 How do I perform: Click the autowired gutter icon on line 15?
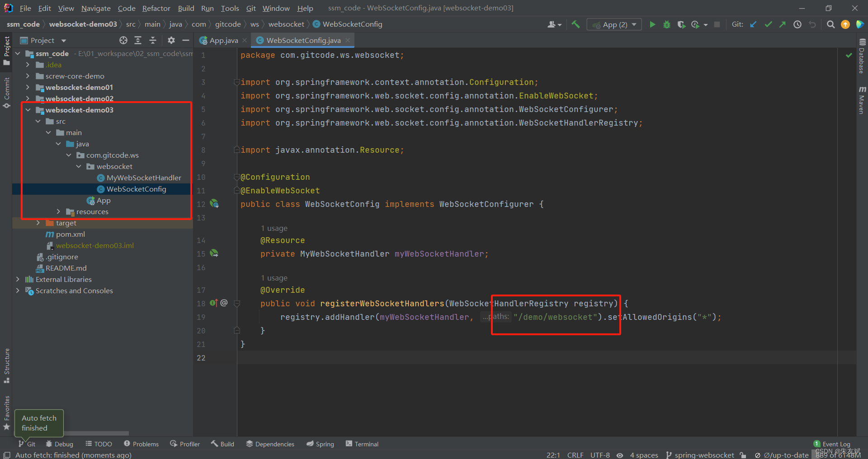[x=214, y=253]
